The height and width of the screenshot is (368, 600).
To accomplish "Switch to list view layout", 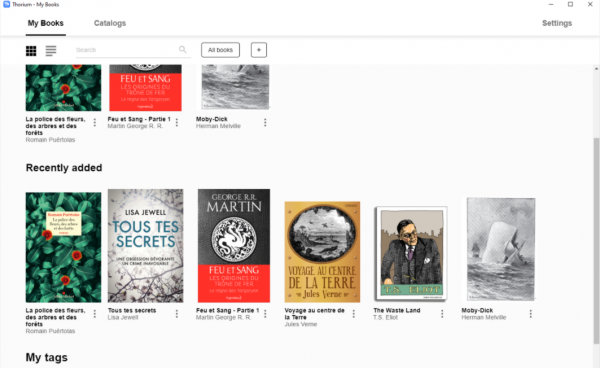I will (x=51, y=50).
